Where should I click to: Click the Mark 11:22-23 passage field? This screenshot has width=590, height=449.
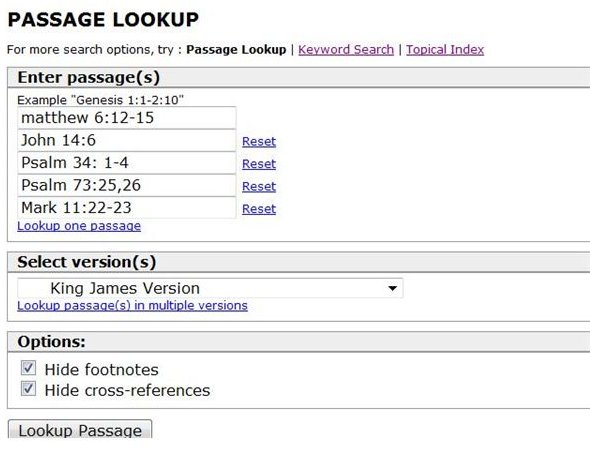click(127, 208)
